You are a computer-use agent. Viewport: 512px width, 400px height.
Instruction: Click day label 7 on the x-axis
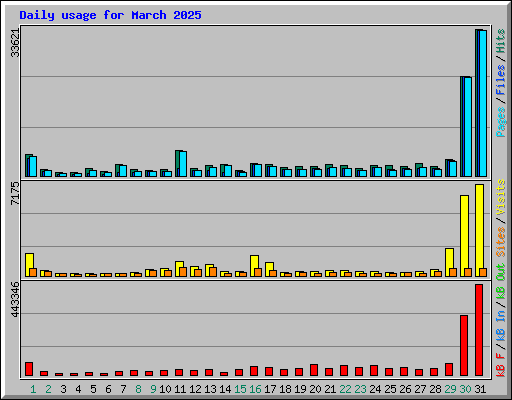pos(123,389)
